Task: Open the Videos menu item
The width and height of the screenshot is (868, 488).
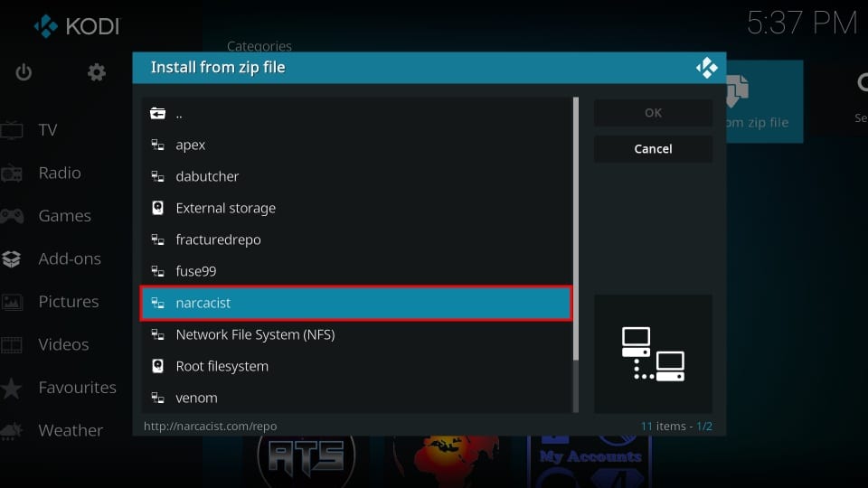Action: [63, 344]
